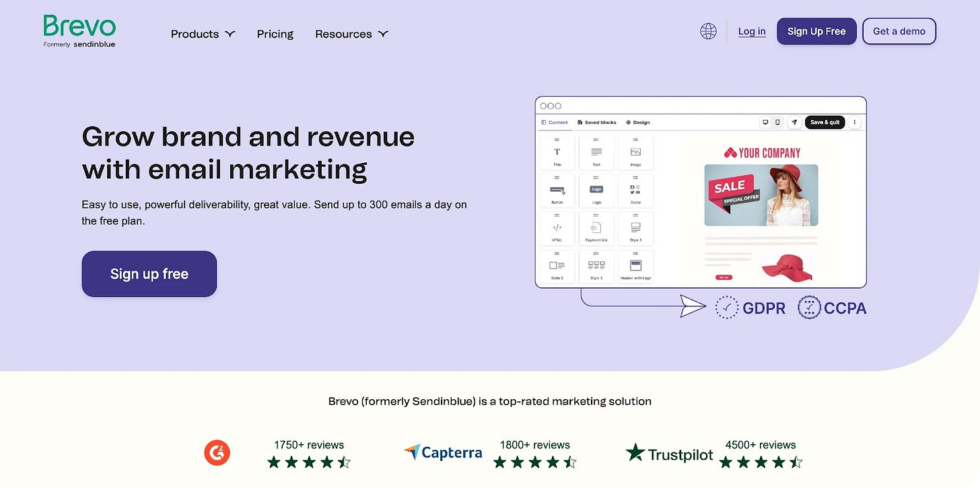Expand the Products dropdown menu
This screenshot has width=980, height=488.
(x=203, y=34)
